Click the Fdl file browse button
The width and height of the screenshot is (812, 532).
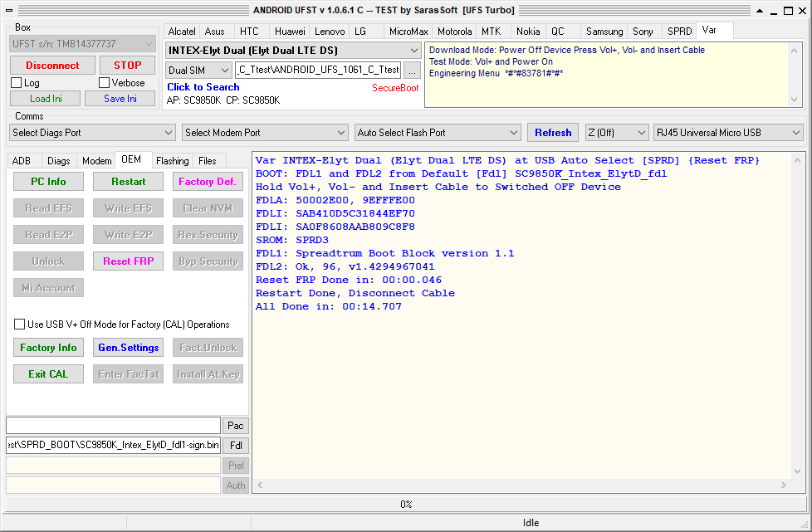pyautogui.click(x=236, y=445)
